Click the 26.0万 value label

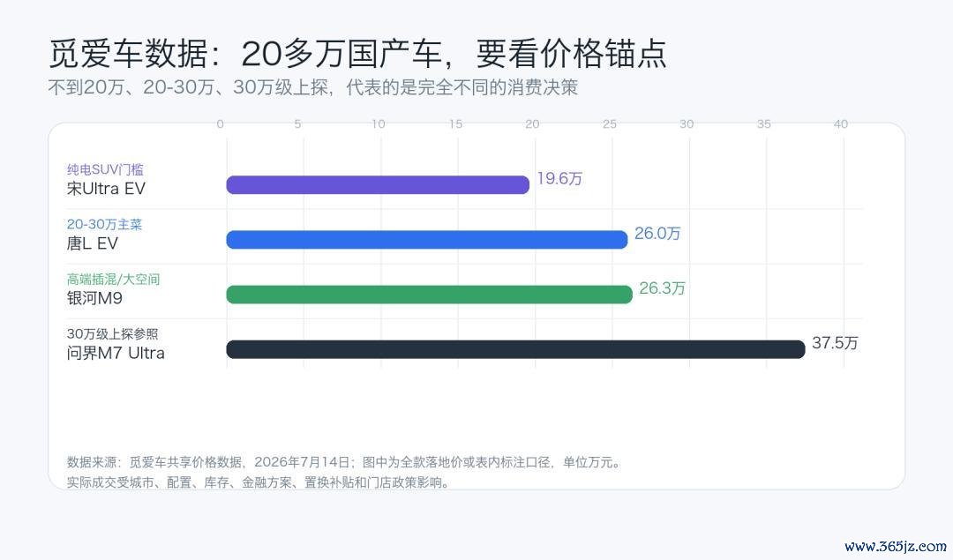click(657, 233)
